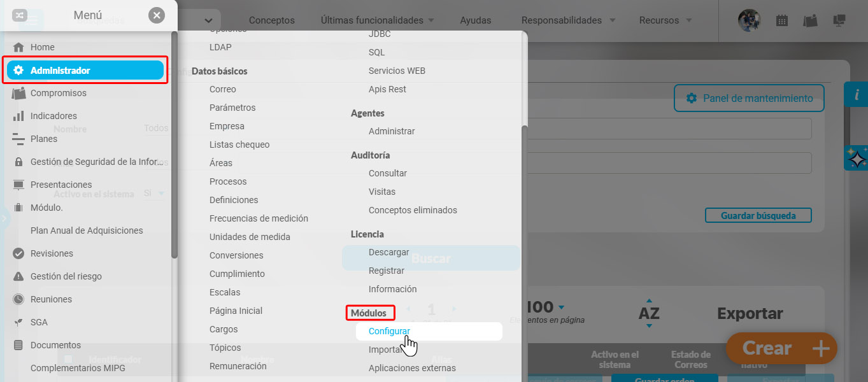Open the calendar icon in top bar
The width and height of the screenshot is (868, 382).
pos(782,20)
